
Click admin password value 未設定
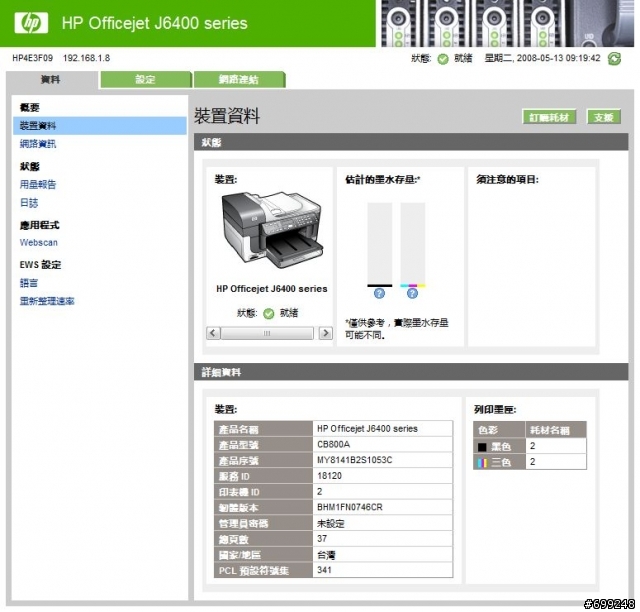(x=331, y=523)
